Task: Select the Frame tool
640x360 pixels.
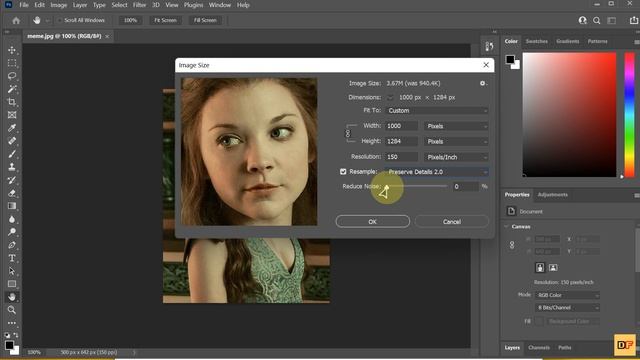Action: 12,115
